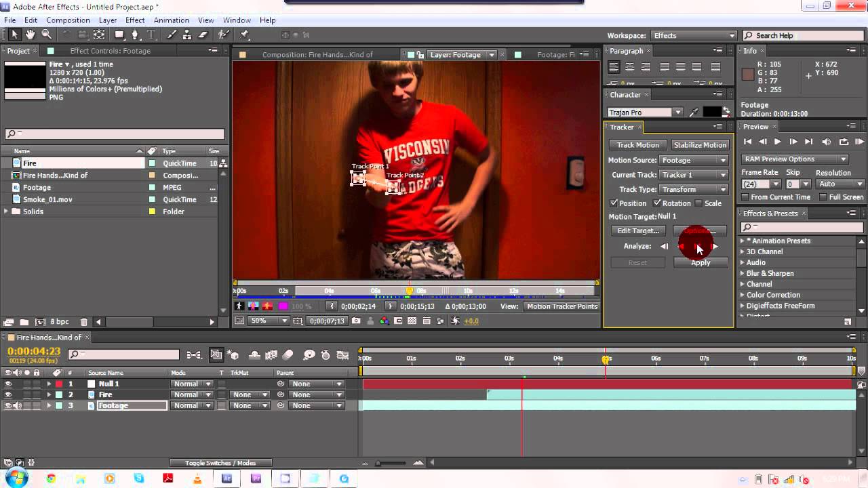The width and height of the screenshot is (868, 488).
Task: Click the Track Motion button
Action: [x=637, y=145]
